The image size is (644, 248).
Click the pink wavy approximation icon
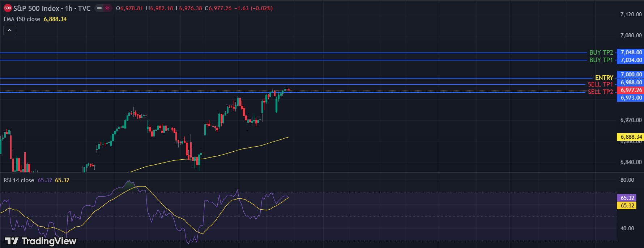click(x=107, y=8)
